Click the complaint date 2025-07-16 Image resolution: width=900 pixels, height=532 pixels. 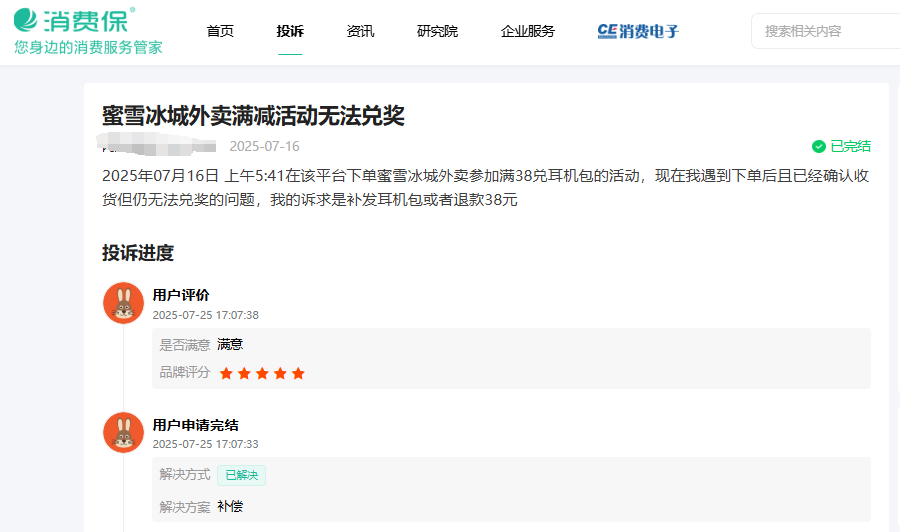(265, 146)
